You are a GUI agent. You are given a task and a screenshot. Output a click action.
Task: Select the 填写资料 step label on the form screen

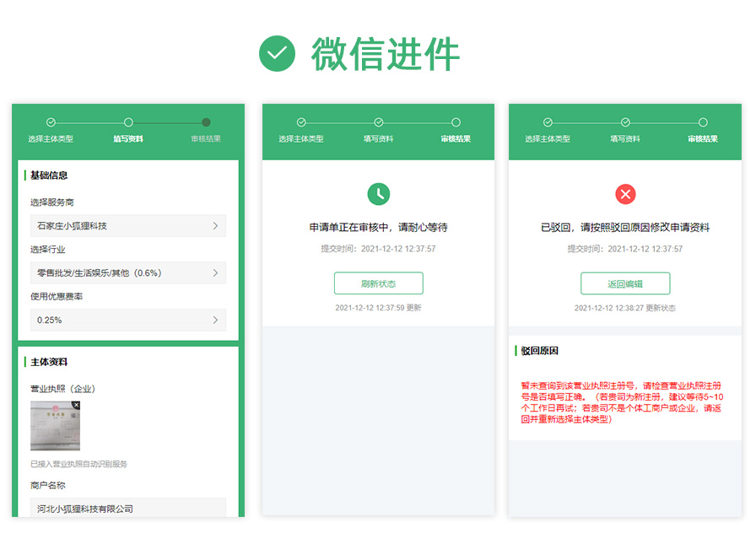click(x=128, y=139)
